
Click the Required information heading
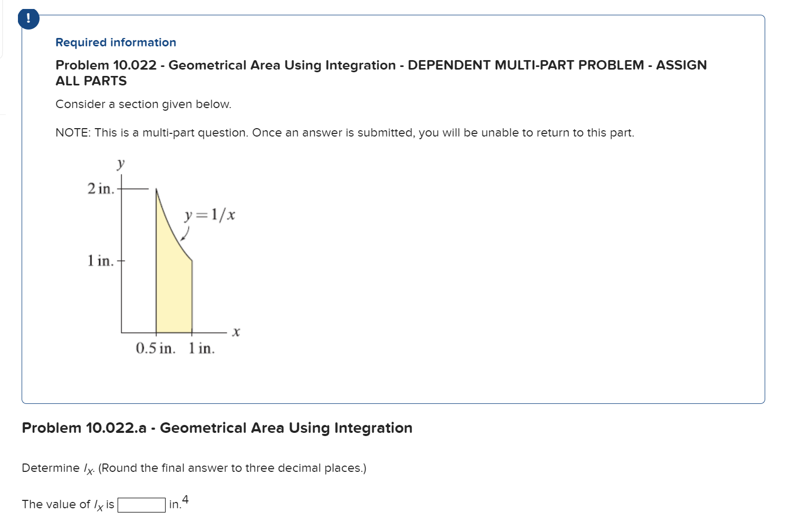tap(115, 42)
